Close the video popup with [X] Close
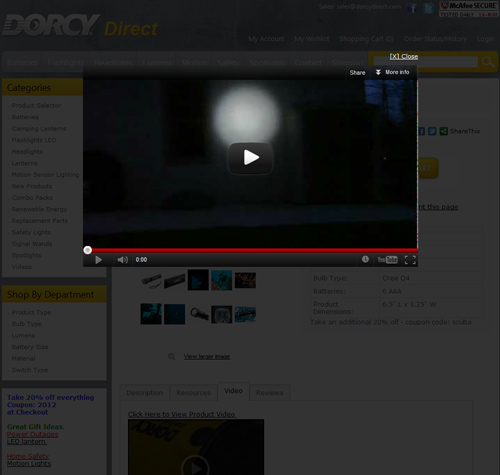This screenshot has height=475, width=500. (404, 56)
